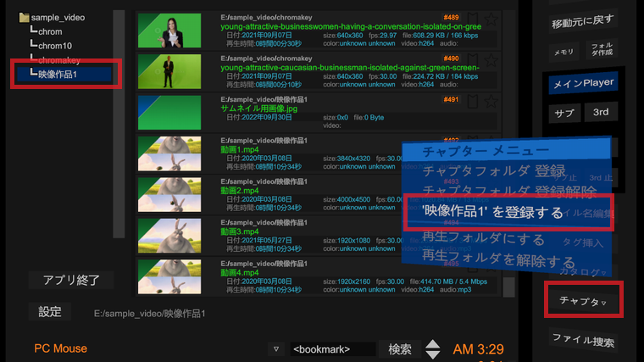Click the #489 index number
Image resolution: width=644 pixels, height=362 pixels.
click(451, 17)
